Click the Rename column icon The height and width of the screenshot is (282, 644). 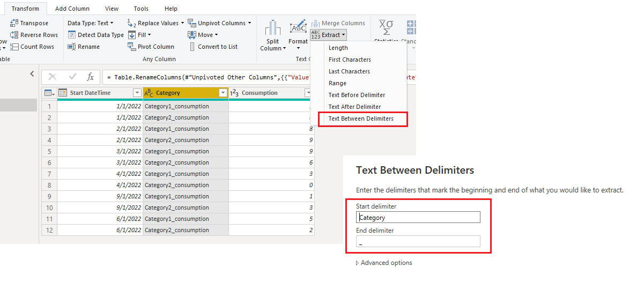point(72,47)
